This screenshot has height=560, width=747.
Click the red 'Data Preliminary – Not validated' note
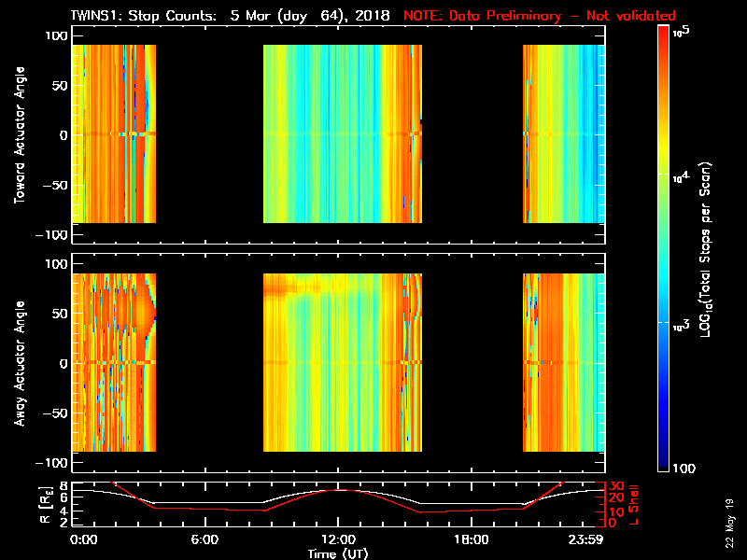[x=539, y=16]
